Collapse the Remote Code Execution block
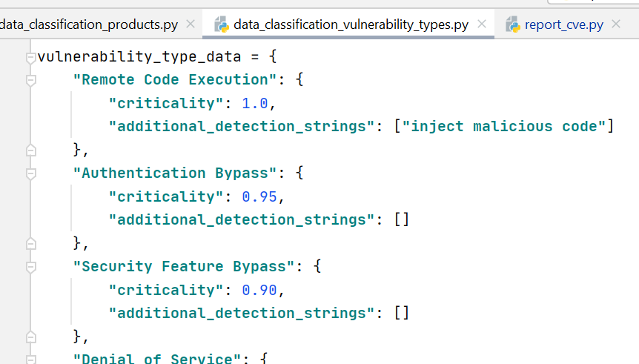 [31, 80]
